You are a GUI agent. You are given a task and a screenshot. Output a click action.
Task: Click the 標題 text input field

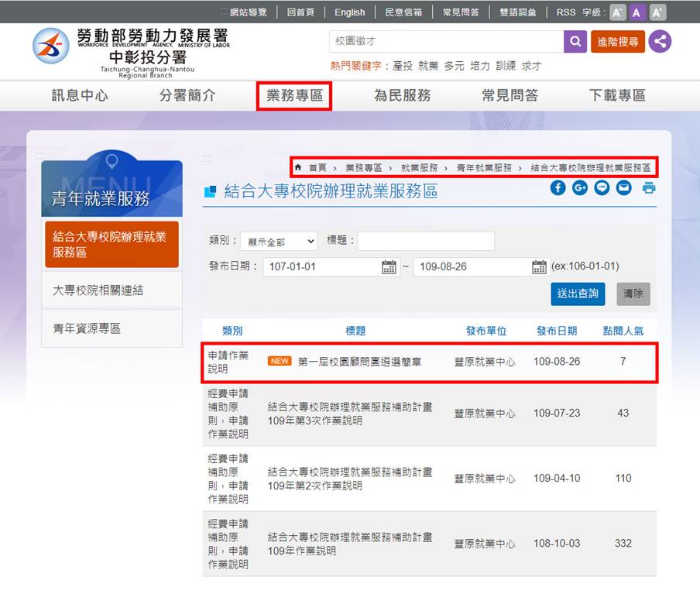425,242
